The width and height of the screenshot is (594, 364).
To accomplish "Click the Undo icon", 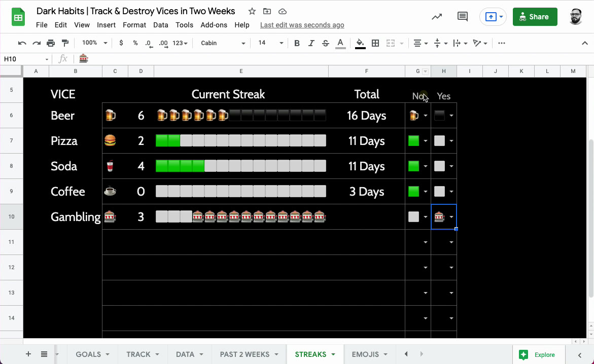I will point(22,43).
